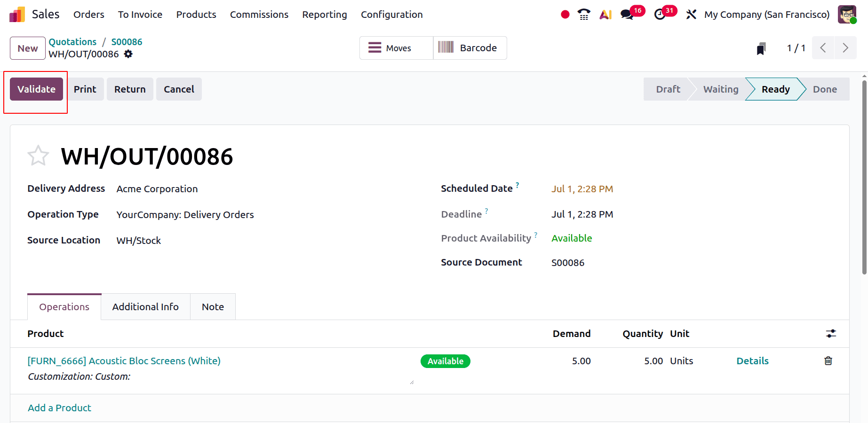This screenshot has height=423, width=868.
Task: Click the Deadline help question mark
Action: pos(486,211)
